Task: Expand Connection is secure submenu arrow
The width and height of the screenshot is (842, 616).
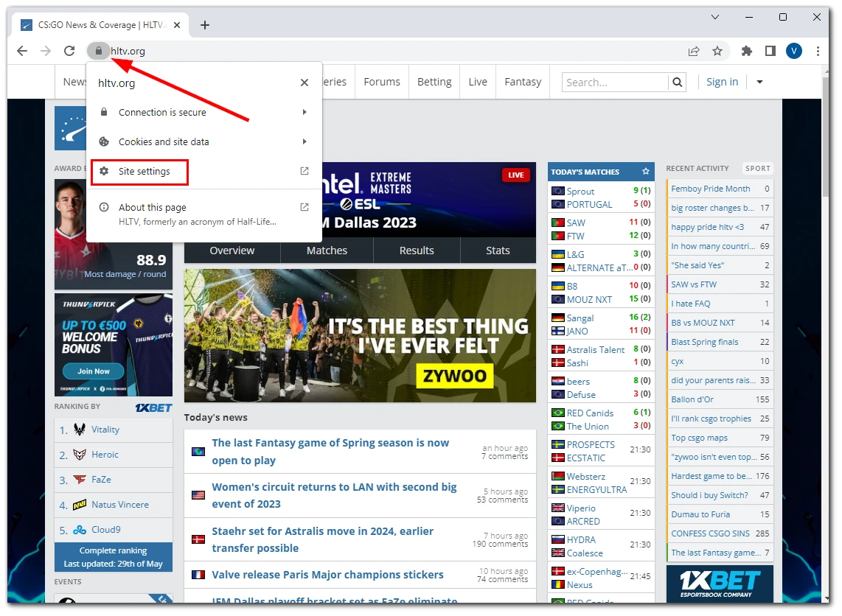Action: pos(305,112)
